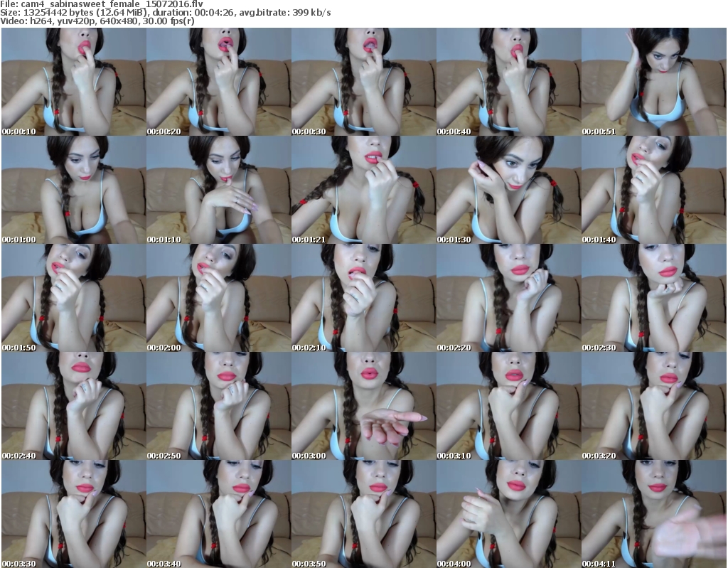Select the thumbnail stamped 00:00:20
The width and height of the screenshot is (728, 568).
[219, 82]
